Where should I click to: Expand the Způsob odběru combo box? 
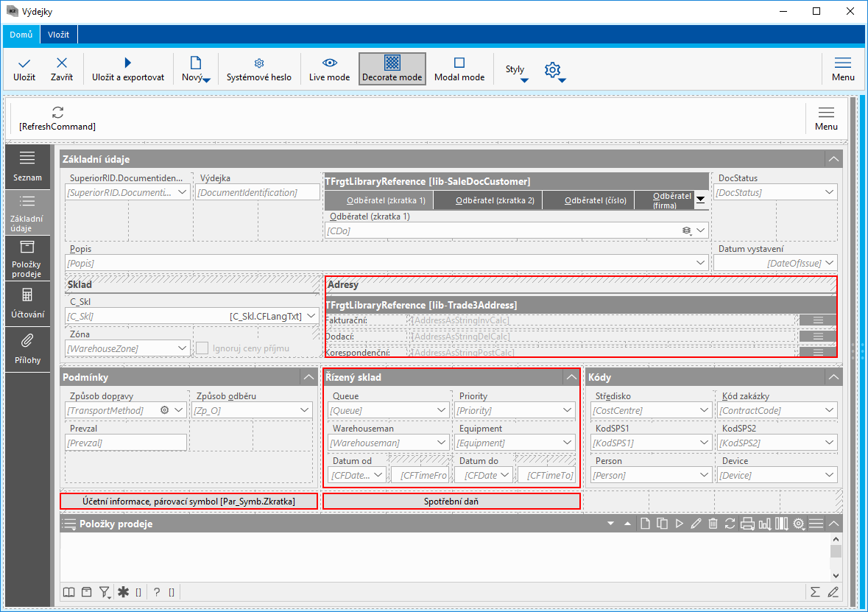coord(305,410)
